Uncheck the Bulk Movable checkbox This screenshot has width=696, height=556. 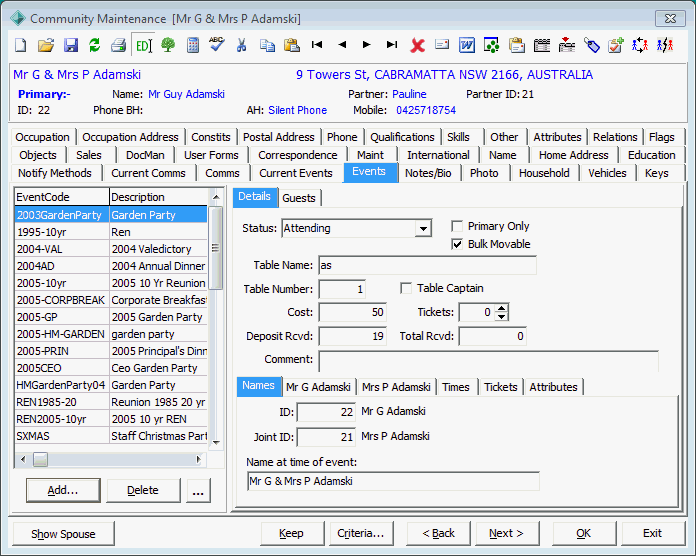click(x=457, y=244)
